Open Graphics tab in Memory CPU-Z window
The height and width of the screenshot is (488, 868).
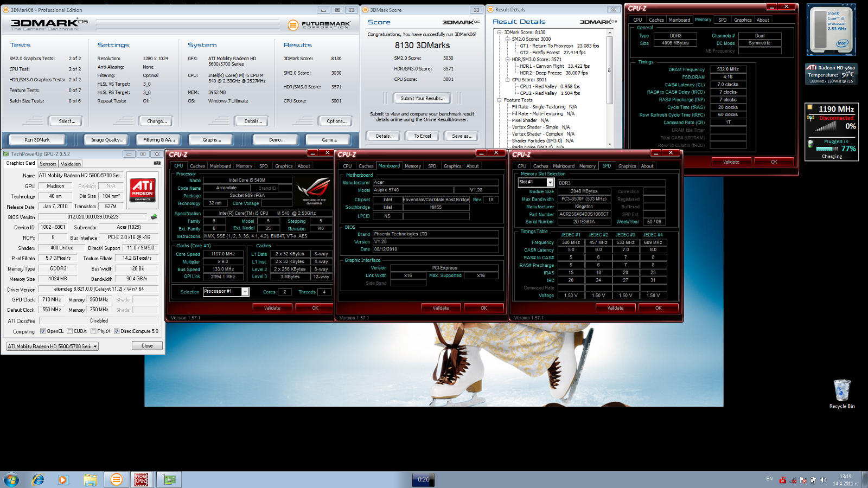pyautogui.click(x=743, y=20)
